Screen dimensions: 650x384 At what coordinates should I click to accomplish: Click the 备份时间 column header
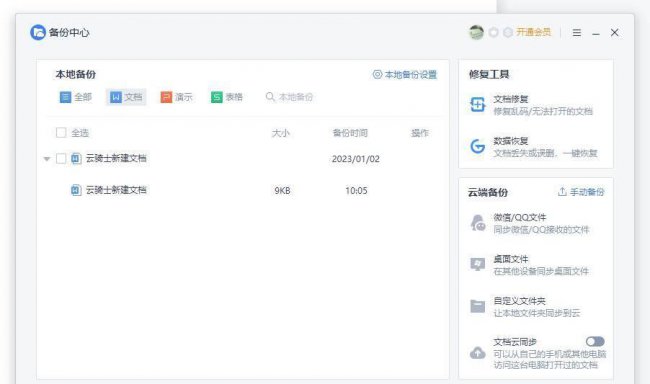(x=350, y=133)
